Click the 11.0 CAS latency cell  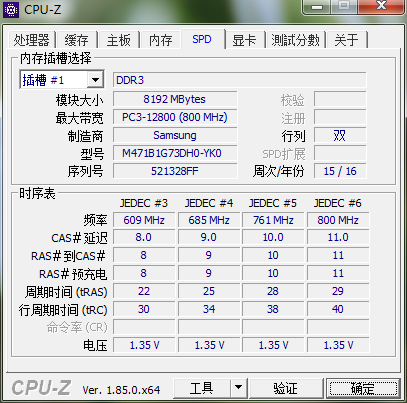click(x=338, y=237)
